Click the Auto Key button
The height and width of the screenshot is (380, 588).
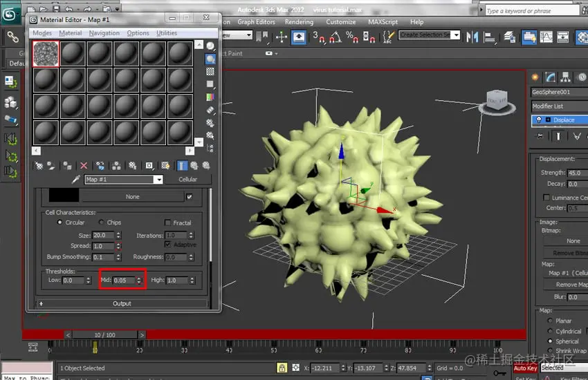pyautogui.click(x=525, y=368)
